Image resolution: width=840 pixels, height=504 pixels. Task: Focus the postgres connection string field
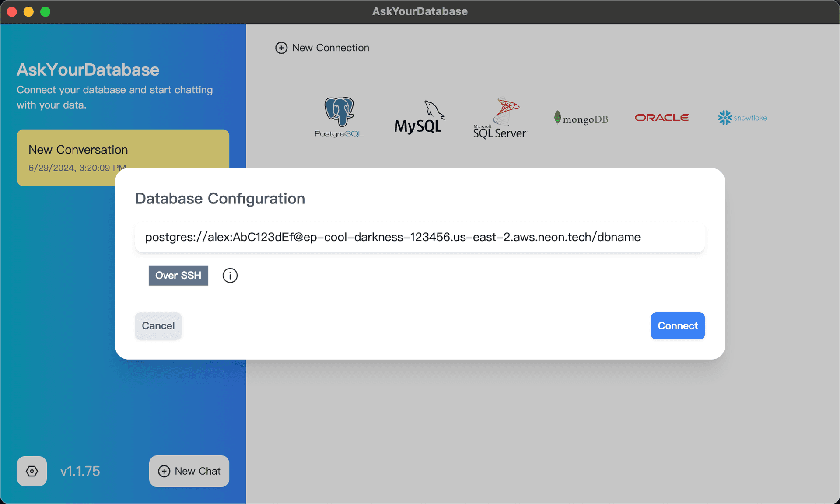point(420,237)
